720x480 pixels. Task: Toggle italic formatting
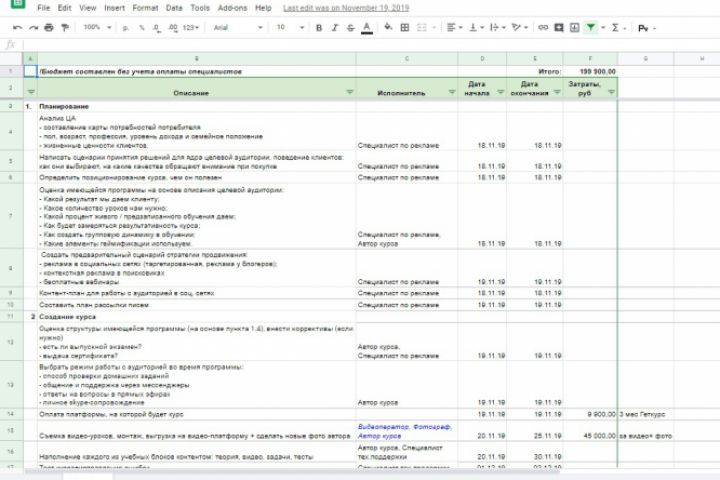point(335,28)
